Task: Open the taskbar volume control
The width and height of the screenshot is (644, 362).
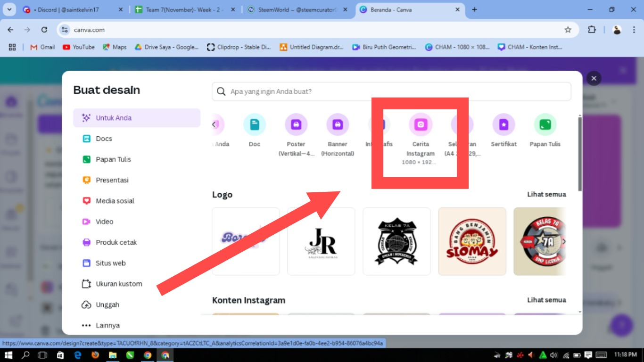Action: 554,355
